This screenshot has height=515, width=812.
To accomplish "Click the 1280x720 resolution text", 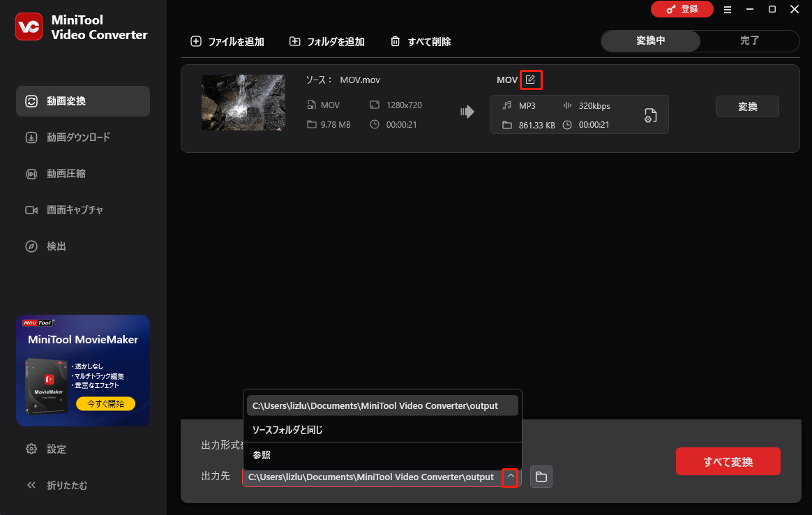I will point(404,105).
